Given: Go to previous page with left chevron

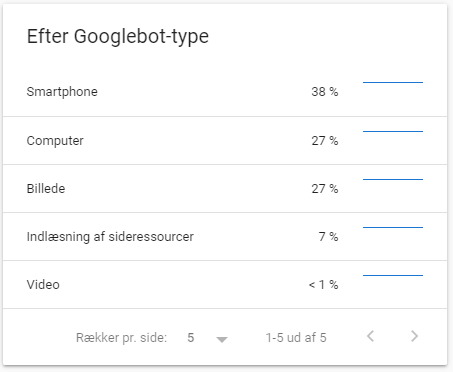Looking at the screenshot, I should [370, 336].
